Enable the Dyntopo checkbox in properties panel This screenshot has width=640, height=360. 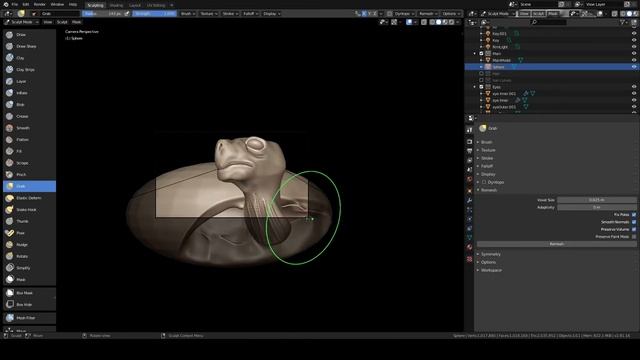tap(484, 182)
